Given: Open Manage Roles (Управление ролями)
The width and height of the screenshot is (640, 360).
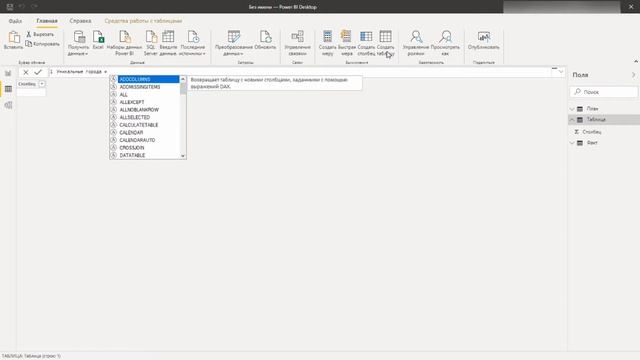Looking at the screenshot, I should (x=416, y=42).
